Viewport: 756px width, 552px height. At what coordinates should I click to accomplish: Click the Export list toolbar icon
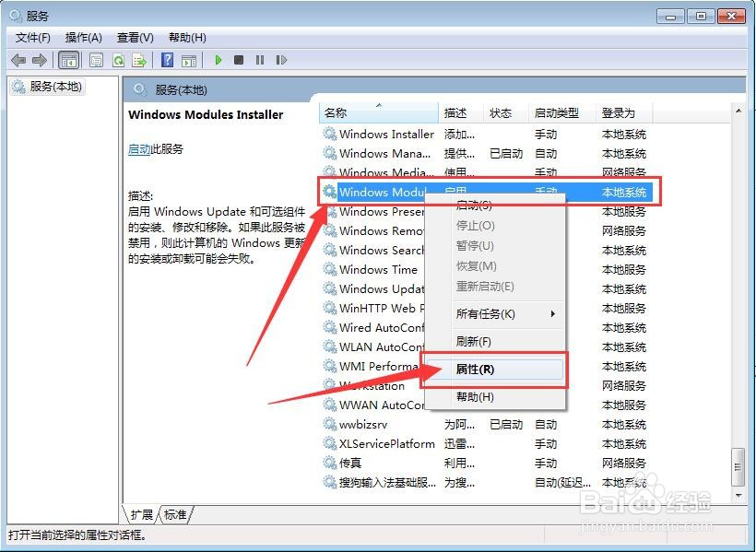tap(139, 60)
